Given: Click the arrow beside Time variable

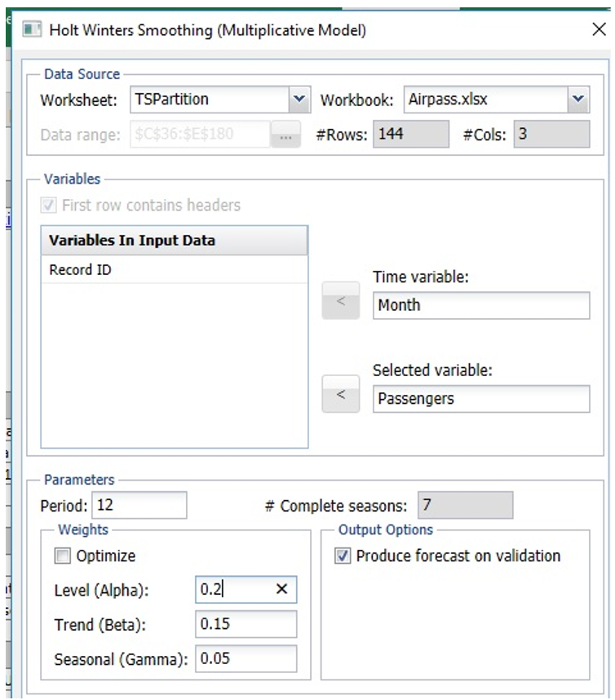Looking at the screenshot, I should click(341, 301).
